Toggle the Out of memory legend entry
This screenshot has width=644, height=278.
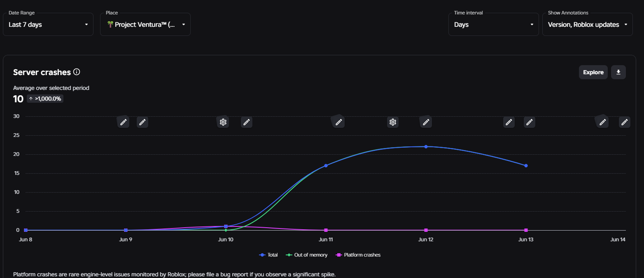pos(307,255)
